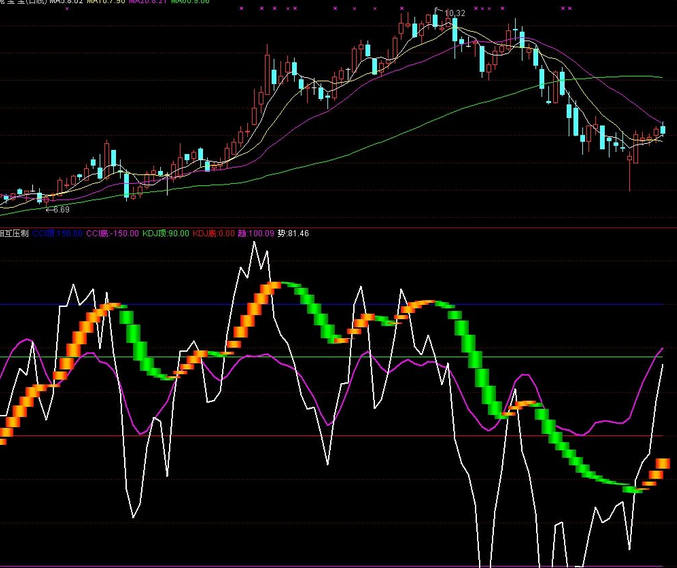Click the 趋:100.09 value label
This screenshot has height=568, width=677.
256,234
